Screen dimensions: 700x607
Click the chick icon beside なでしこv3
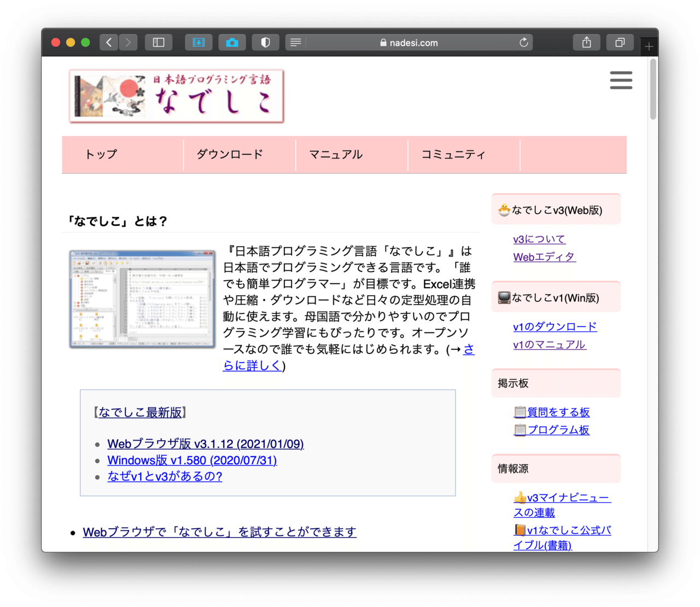(x=504, y=209)
